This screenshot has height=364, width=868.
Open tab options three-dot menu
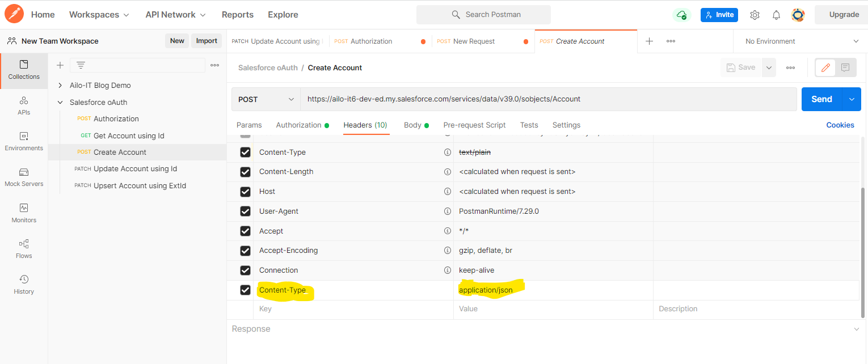click(x=671, y=41)
